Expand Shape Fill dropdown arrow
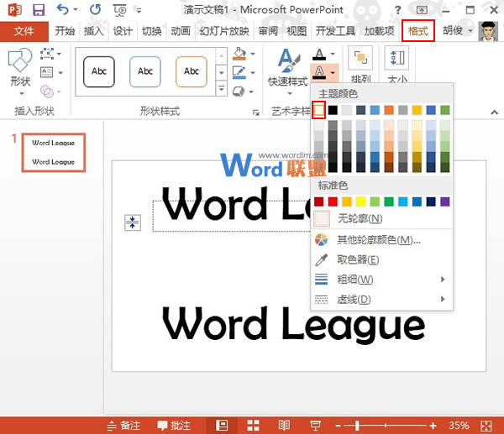 [x=253, y=54]
